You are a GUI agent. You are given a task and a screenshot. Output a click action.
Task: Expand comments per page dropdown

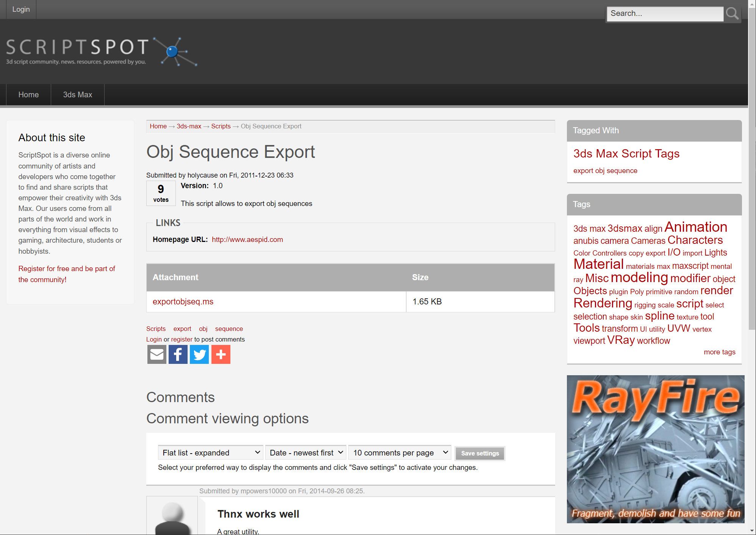(x=400, y=453)
